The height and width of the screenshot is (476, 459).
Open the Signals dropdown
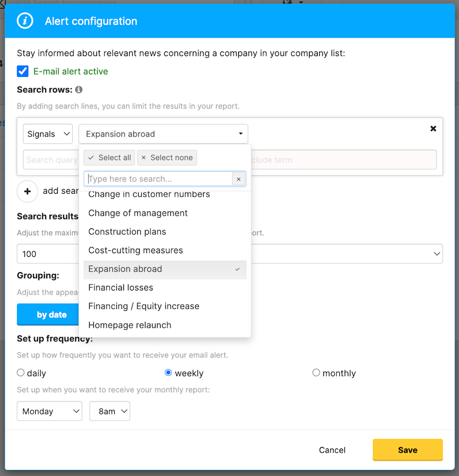47,134
